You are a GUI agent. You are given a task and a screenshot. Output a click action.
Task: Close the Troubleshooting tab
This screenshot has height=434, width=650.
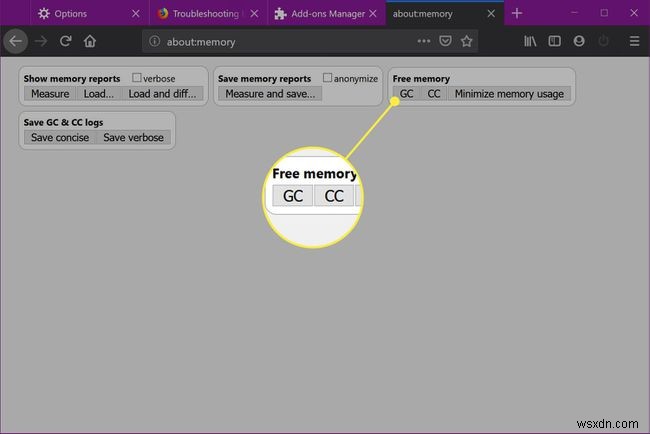click(x=255, y=14)
